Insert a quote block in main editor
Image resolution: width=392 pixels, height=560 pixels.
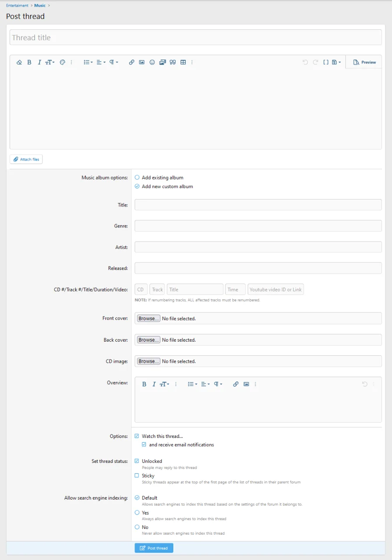pyautogui.click(x=173, y=63)
